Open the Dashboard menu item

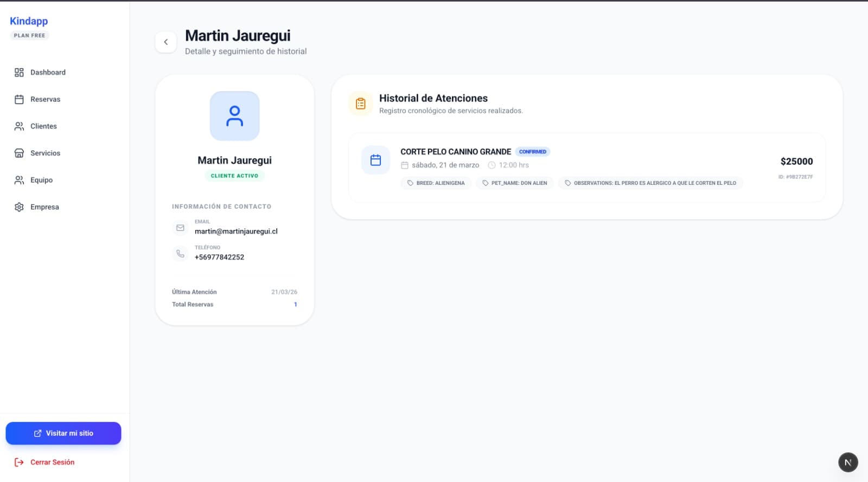48,73
